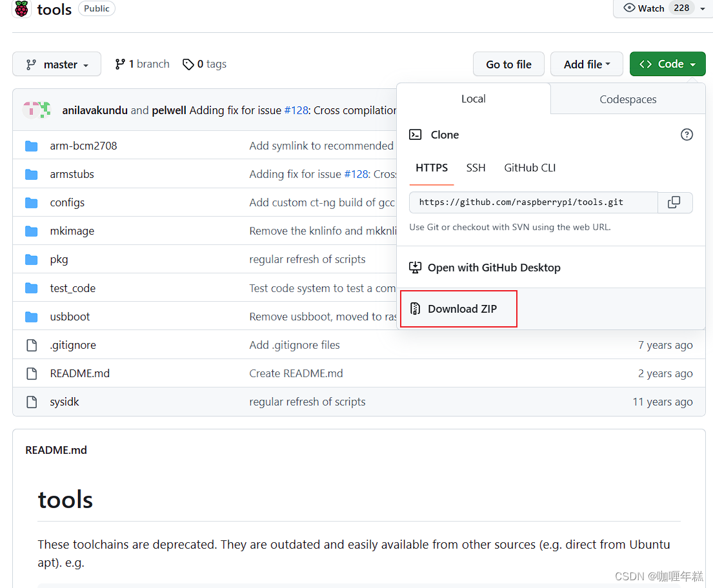This screenshot has width=713, height=588.
Task: Click the mkimage folder icon
Action: [x=32, y=231]
